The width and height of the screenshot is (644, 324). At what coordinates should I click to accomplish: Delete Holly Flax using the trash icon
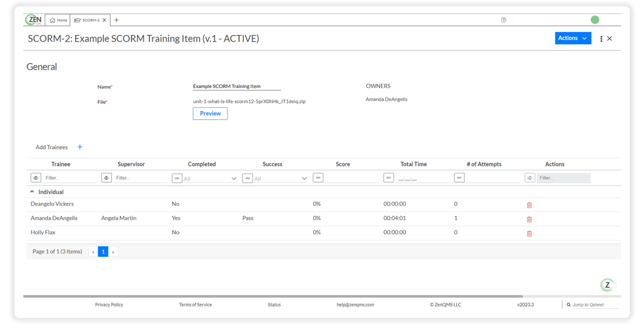529,233
